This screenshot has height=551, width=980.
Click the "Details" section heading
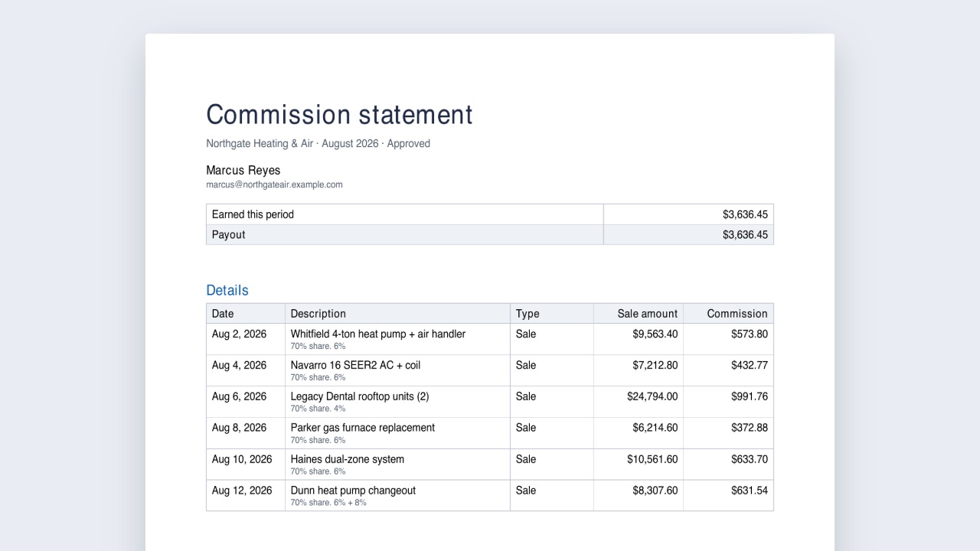tap(227, 290)
